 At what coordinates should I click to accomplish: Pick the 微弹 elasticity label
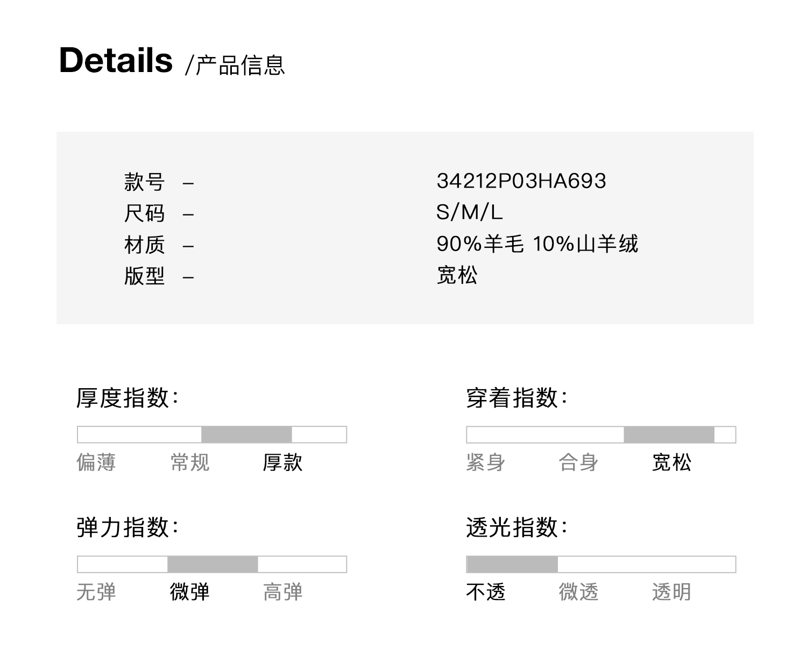tap(189, 592)
